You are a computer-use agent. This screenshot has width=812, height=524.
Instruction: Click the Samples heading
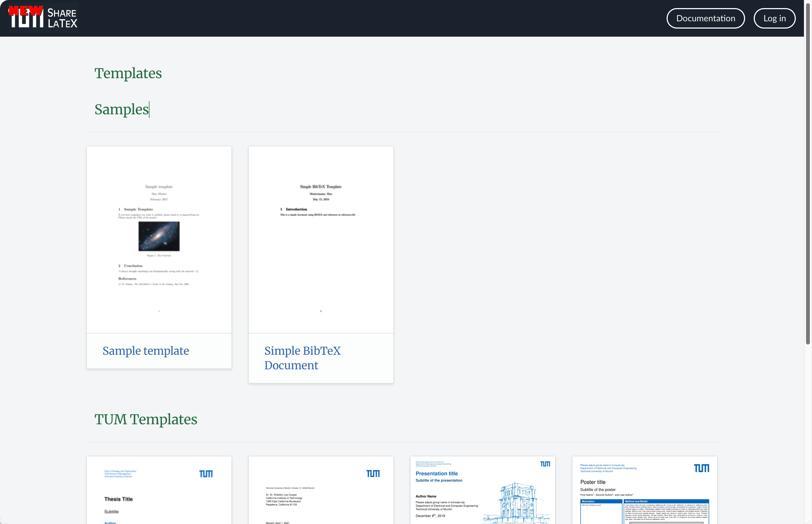pos(122,109)
